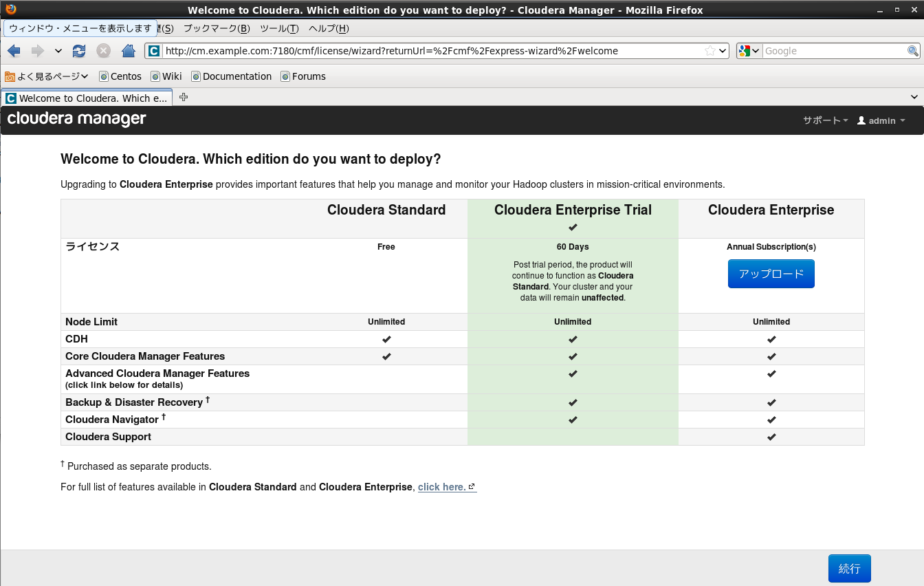The image size is (924, 586).
Task: Open the ツール(T) menu
Action: (x=279, y=28)
